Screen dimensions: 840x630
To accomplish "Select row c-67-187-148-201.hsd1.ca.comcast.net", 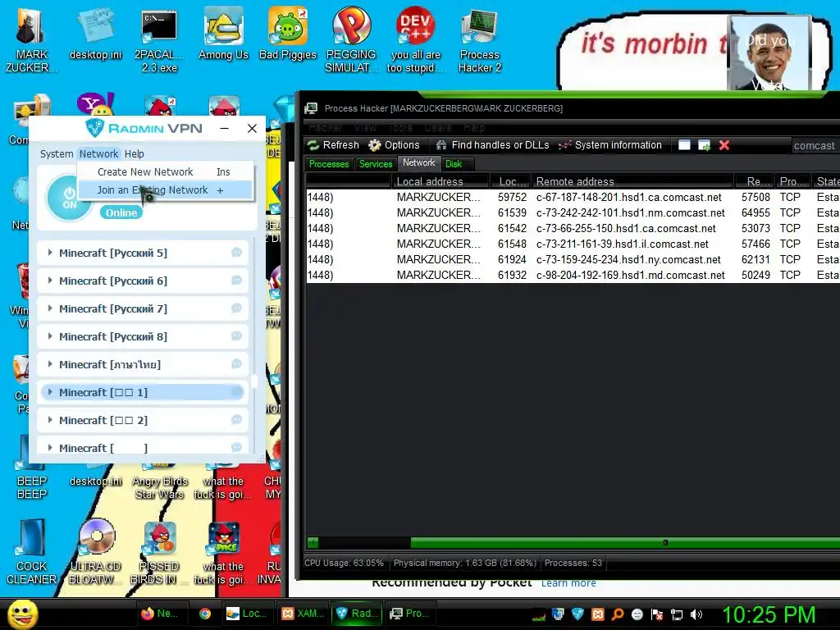I will pyautogui.click(x=573, y=197).
